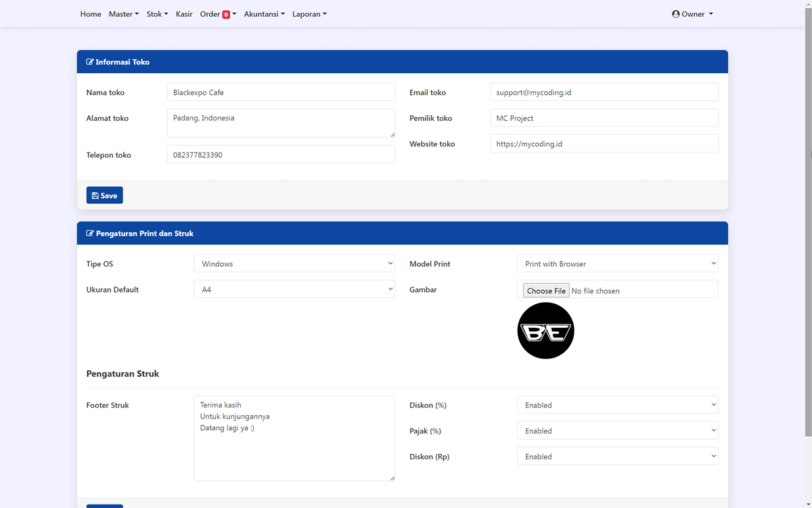Screen dimensions: 812x508
Task: Click the Owner person icon in the navbar
Action: pos(675,14)
